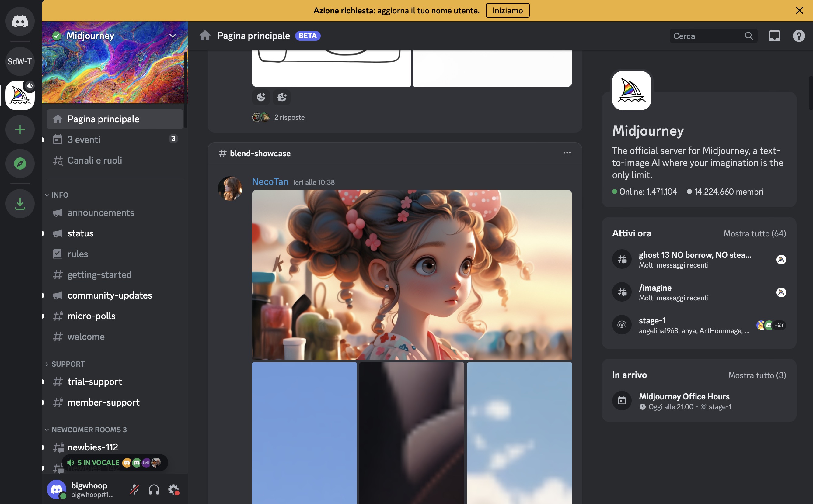This screenshot has height=504, width=813.
Task: Click the search magnifier icon
Action: [x=748, y=36]
